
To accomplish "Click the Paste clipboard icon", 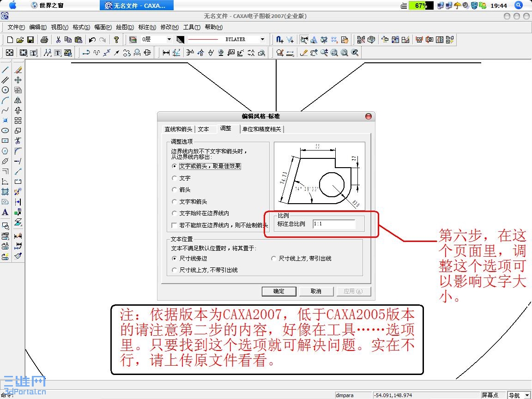I will pos(79,40).
